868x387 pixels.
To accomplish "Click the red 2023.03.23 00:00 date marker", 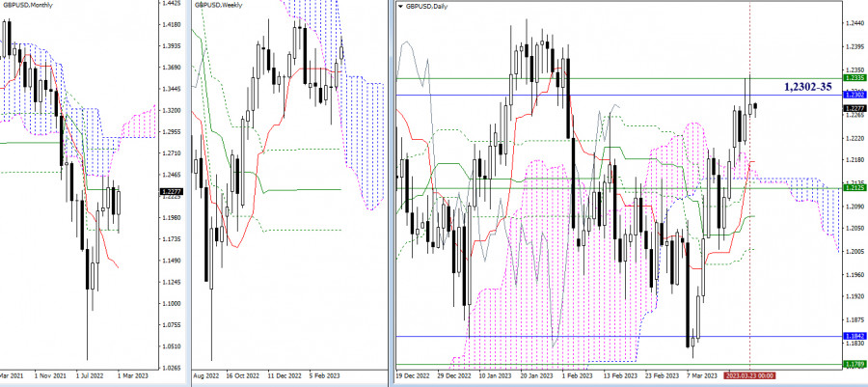I will 749,375.
